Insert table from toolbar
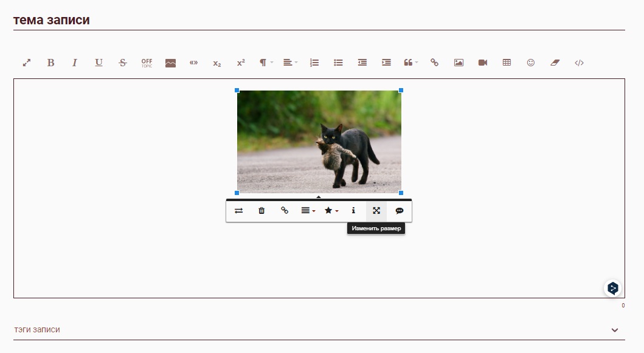Viewport: 644px width, 353px height. [507, 63]
